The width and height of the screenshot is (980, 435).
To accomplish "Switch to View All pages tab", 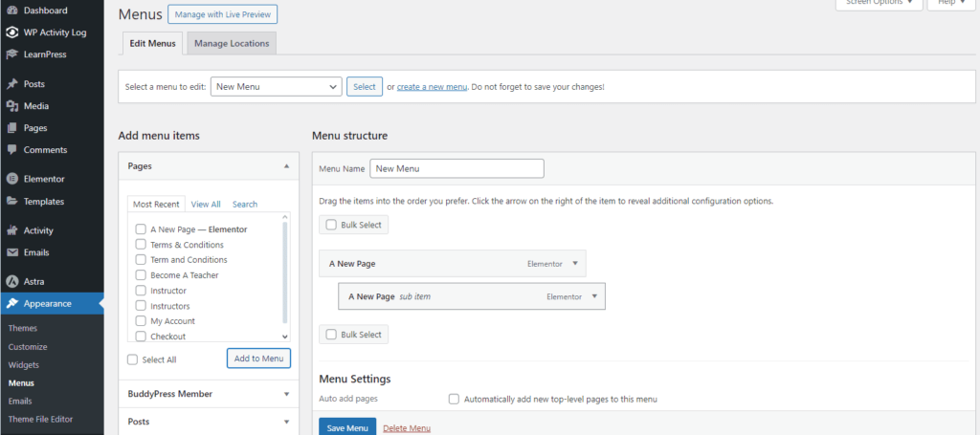I will tap(206, 204).
